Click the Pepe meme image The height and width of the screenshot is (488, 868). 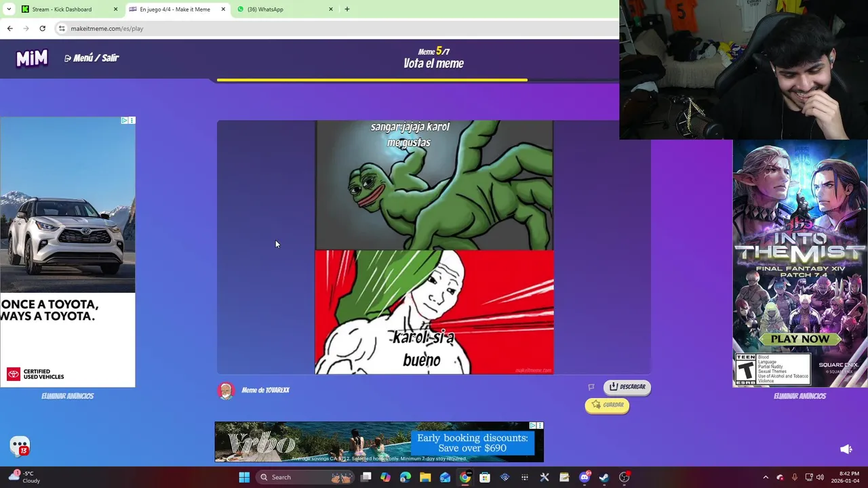click(x=434, y=247)
